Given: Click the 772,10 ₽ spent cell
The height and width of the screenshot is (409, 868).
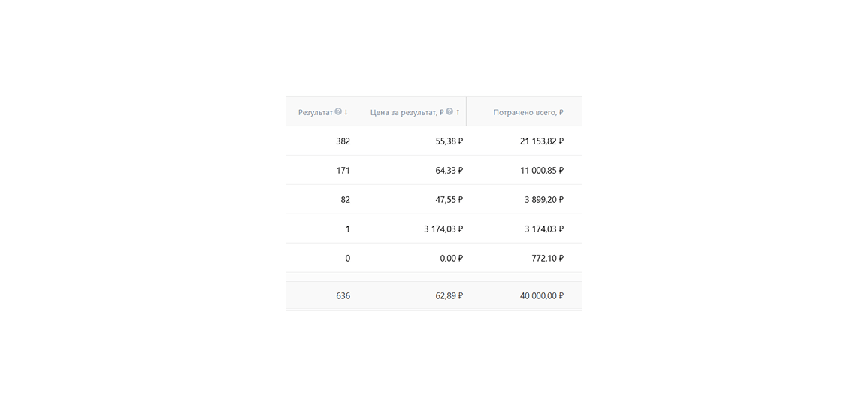Looking at the screenshot, I should [x=546, y=259].
